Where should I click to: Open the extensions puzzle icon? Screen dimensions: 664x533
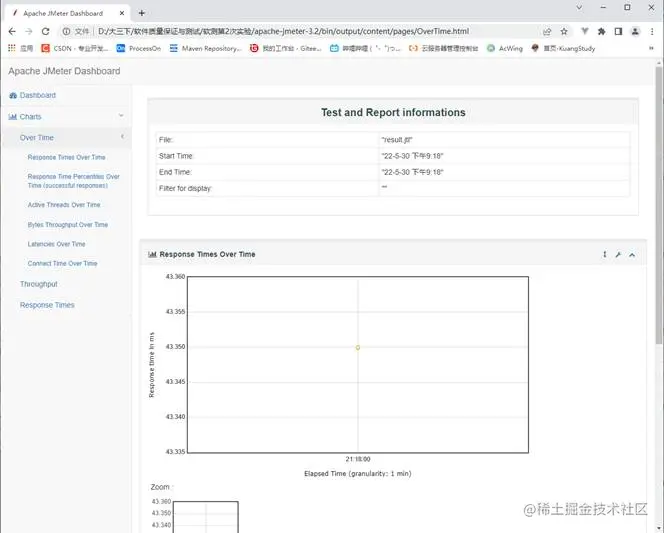tap(601, 31)
